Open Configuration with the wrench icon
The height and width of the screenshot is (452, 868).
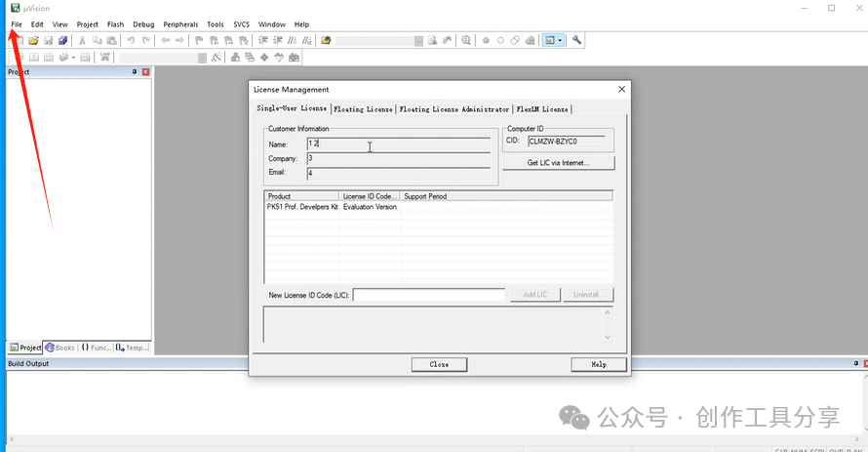(x=576, y=40)
